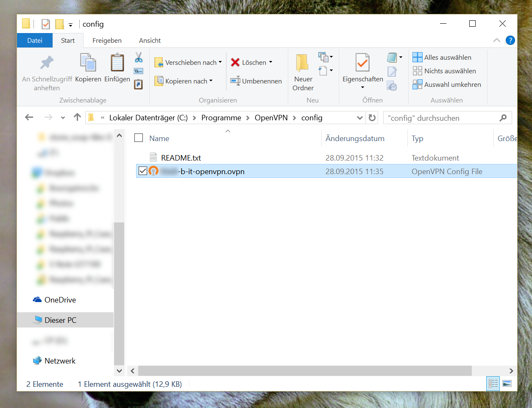Image resolution: width=532 pixels, height=408 pixels.
Task: Switch to large icons view in status bar
Action: click(507, 384)
